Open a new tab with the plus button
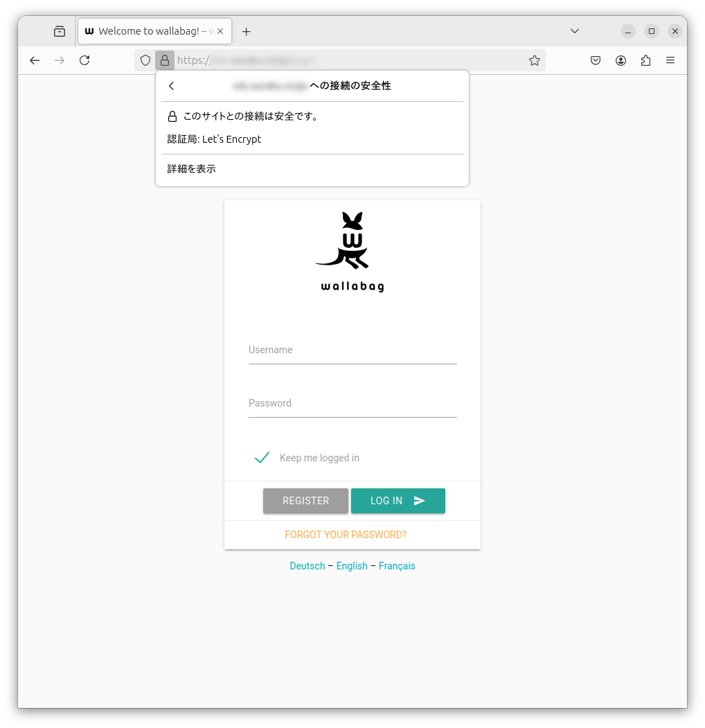Viewport: 705px width, 728px height. (x=247, y=32)
